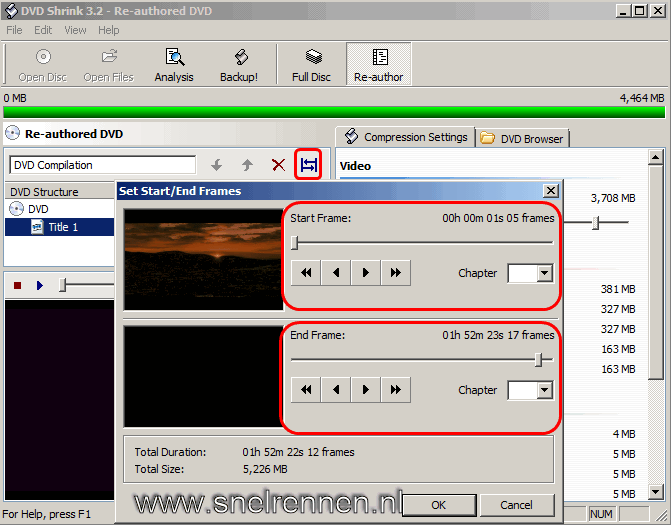Image resolution: width=671 pixels, height=525 pixels.
Task: Run Analysis from the toolbar
Action: click(x=174, y=65)
